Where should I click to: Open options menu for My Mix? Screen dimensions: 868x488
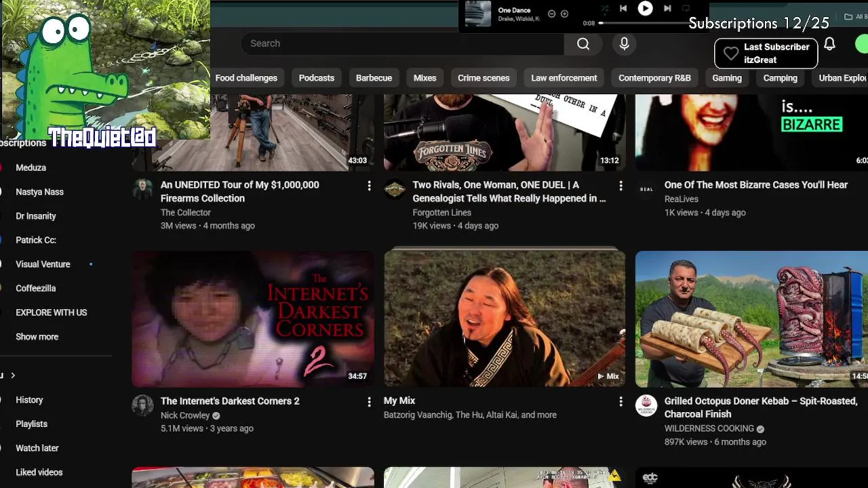coord(620,402)
